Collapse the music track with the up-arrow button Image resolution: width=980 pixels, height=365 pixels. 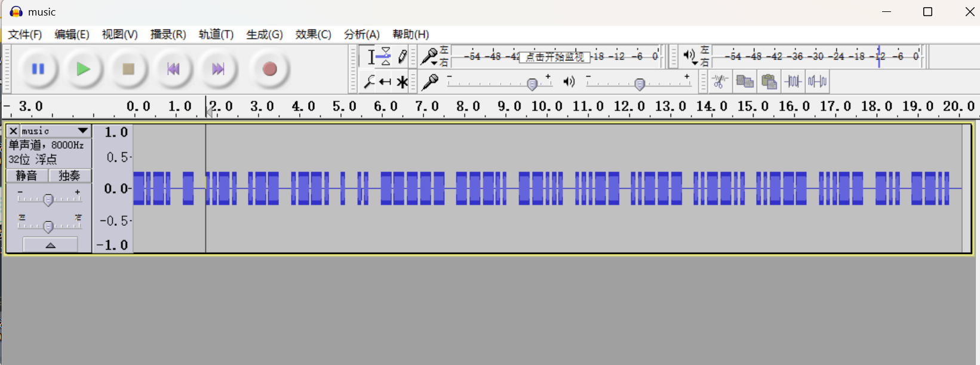pos(50,245)
